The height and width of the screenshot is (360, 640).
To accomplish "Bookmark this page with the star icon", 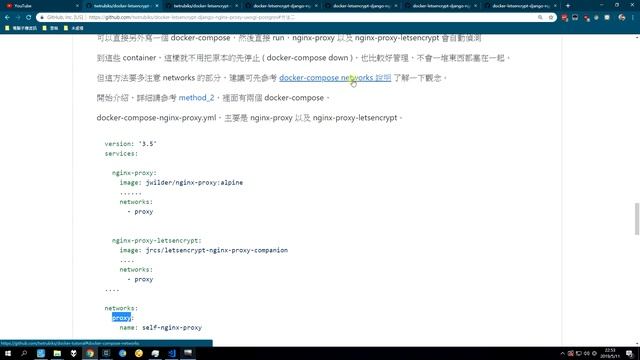I will click(551, 18).
